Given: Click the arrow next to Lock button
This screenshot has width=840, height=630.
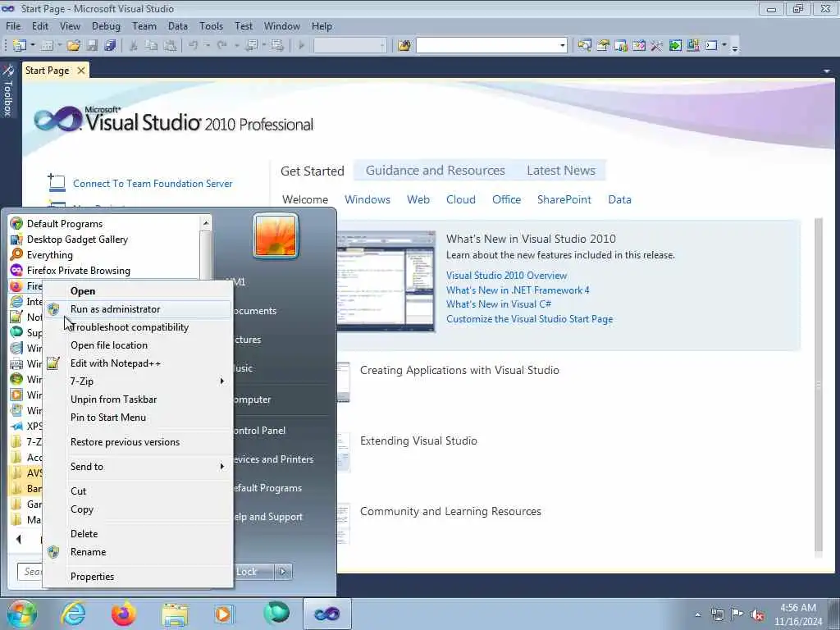Looking at the screenshot, I should (283, 572).
